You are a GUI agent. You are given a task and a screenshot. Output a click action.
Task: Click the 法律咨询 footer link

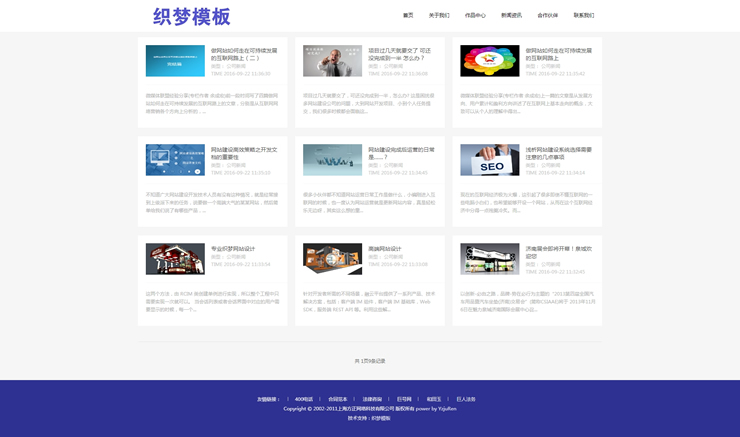[371, 399]
